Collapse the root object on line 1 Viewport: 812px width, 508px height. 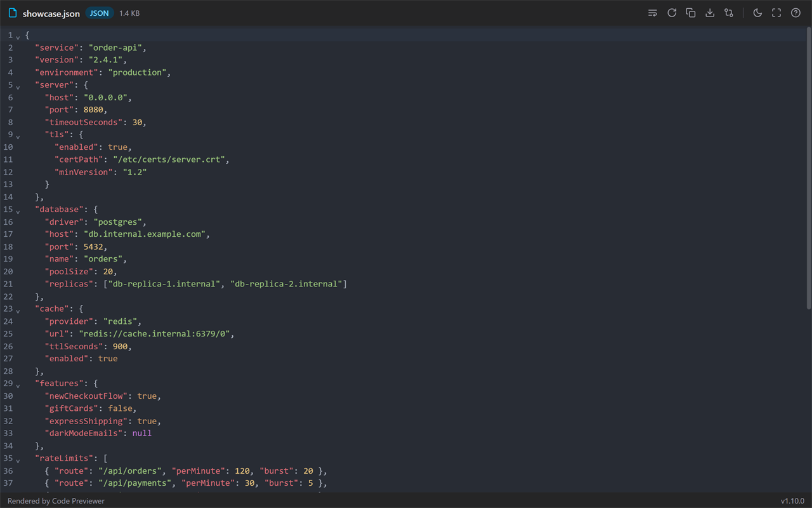tap(18, 36)
